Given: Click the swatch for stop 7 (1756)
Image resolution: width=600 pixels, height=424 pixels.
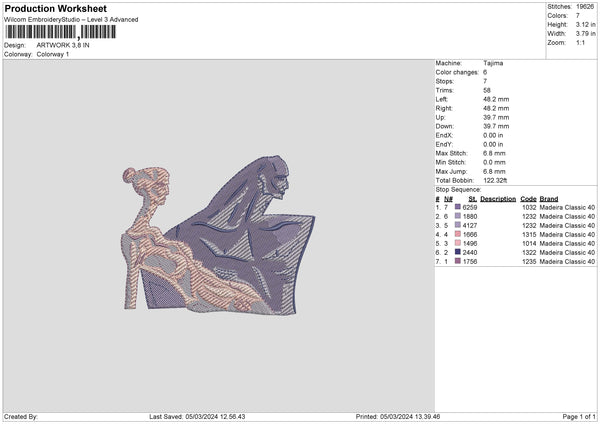Looking at the screenshot, I should 458,262.
